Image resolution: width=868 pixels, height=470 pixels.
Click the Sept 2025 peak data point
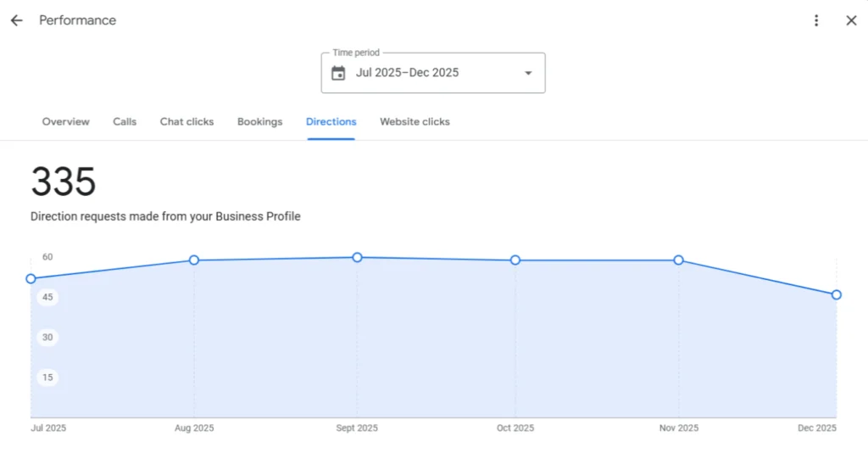[x=357, y=257]
